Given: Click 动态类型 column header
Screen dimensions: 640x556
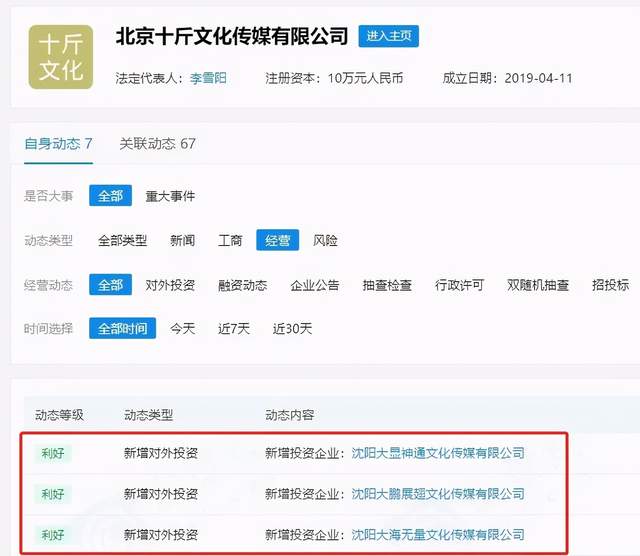Looking at the screenshot, I should (149, 415).
